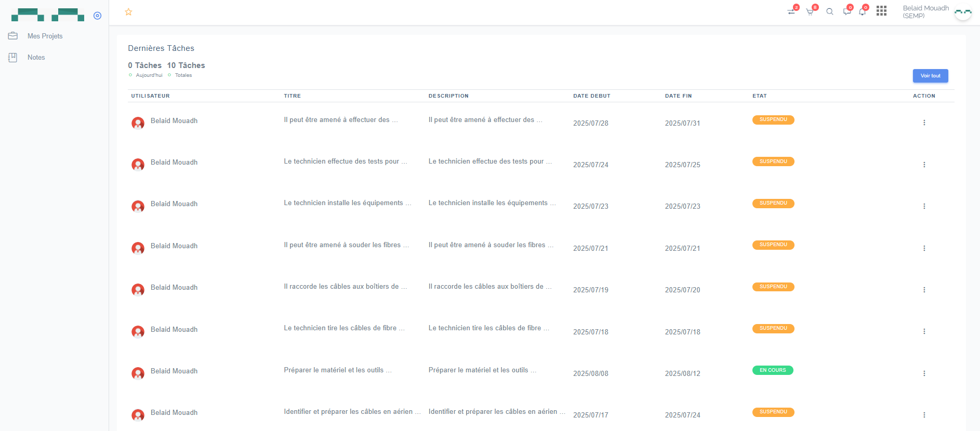Click the SUSPENDU badge for the 2025/07/24 start-date task

coord(773,161)
